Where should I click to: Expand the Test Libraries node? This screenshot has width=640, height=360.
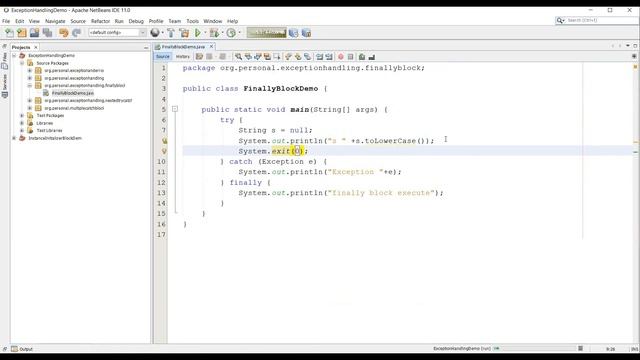point(22,131)
